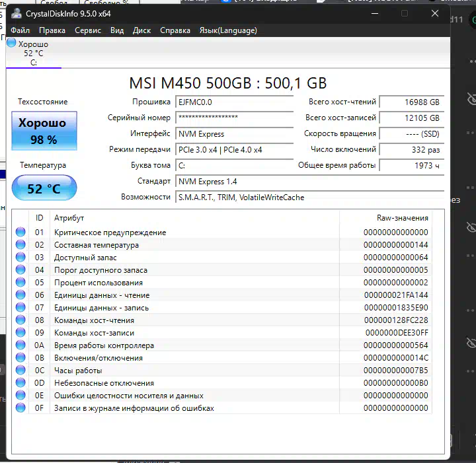
Task: Click status orb for Часы работы row
Action: (20, 371)
